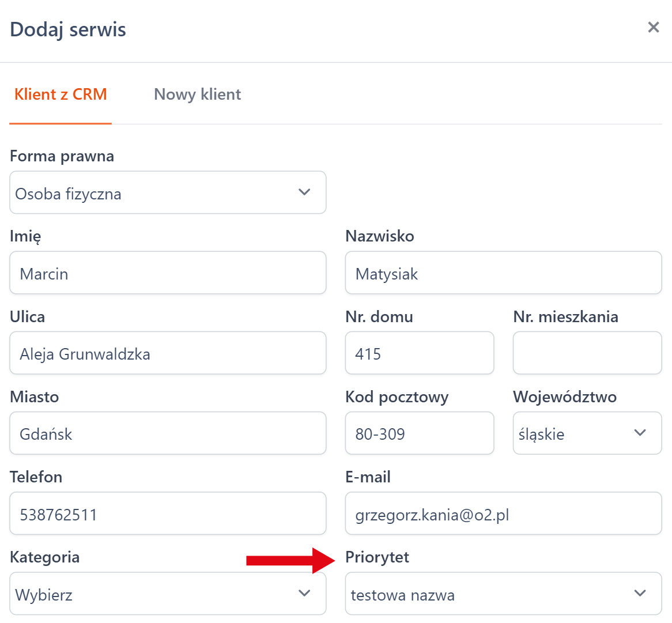Click the Kategoria chevron arrow icon

(304, 593)
